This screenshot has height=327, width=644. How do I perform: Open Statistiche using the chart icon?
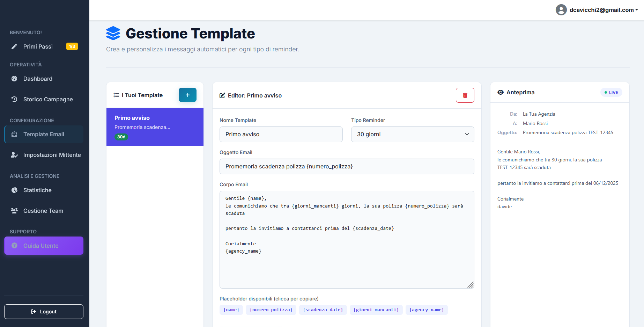click(14, 190)
